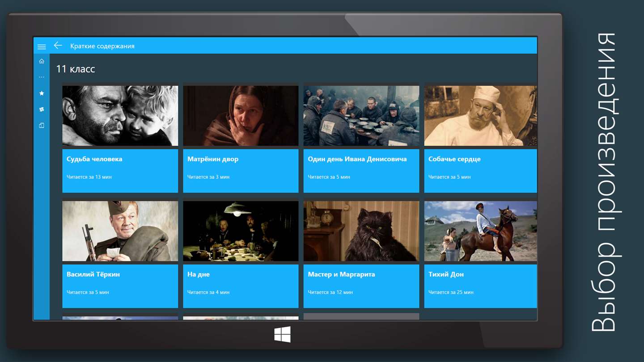Select the На дне dark table thumbnail
Viewport: 644px width, 362px height.
(241, 231)
